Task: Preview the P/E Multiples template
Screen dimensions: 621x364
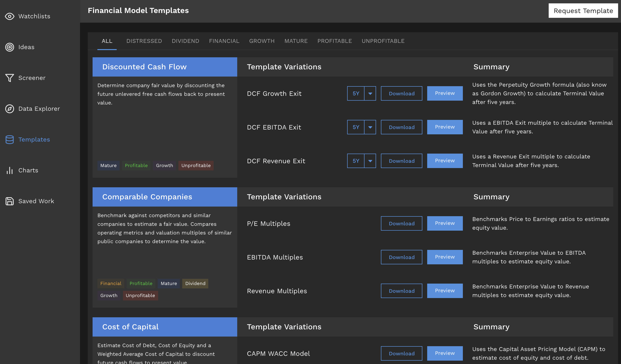Action: pos(445,223)
